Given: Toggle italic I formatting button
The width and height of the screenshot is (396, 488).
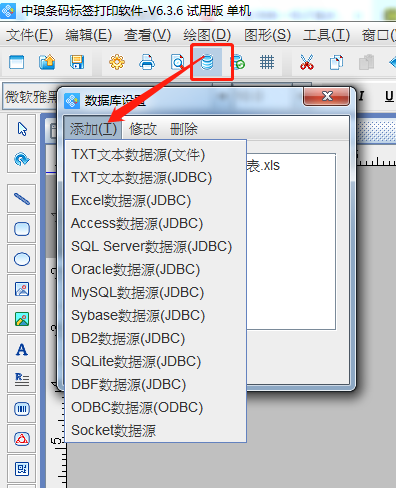Looking at the screenshot, I should (361, 97).
